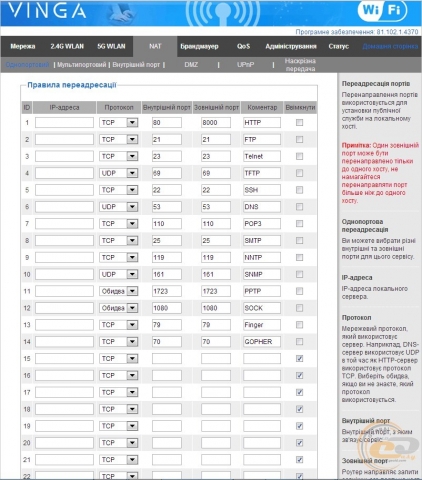Click the Протокол column header
This screenshot has height=480, width=422.
119,107
